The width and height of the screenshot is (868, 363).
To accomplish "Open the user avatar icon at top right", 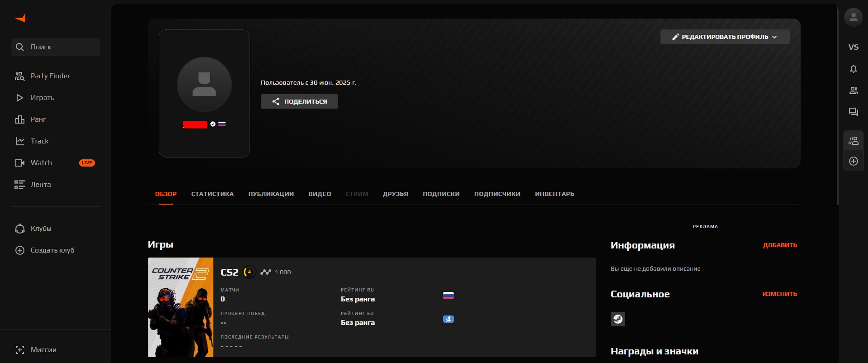I will [x=853, y=18].
